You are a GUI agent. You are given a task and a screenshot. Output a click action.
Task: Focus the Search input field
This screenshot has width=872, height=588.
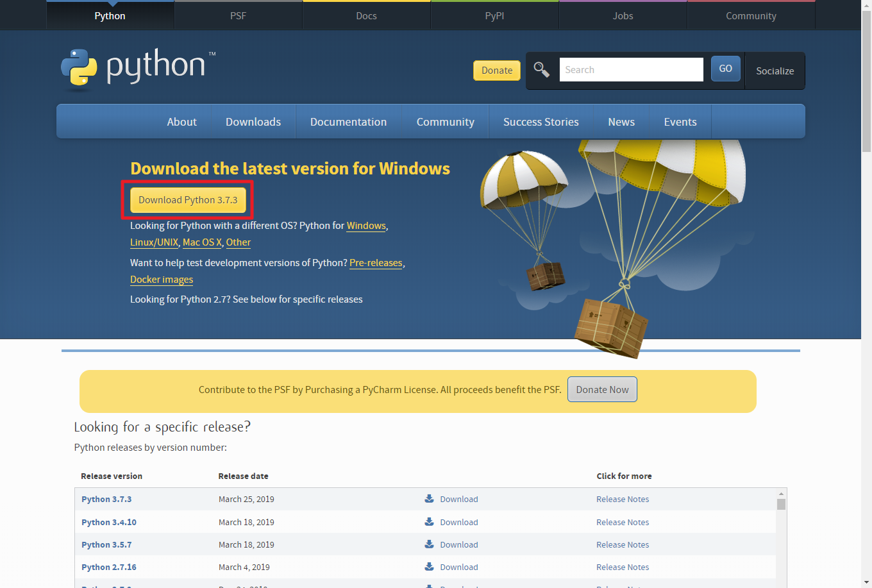click(x=632, y=69)
